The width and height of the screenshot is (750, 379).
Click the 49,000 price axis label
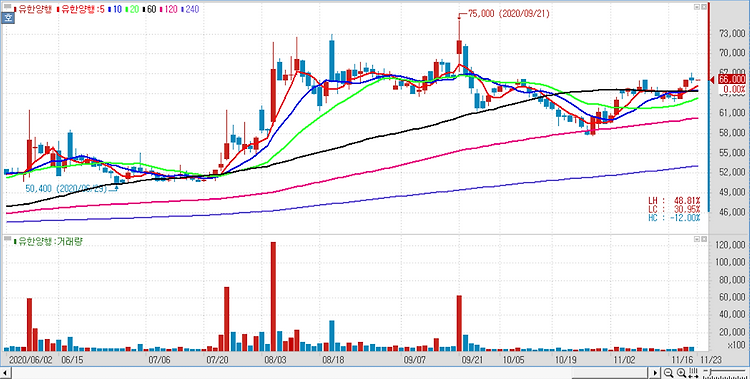(x=732, y=192)
